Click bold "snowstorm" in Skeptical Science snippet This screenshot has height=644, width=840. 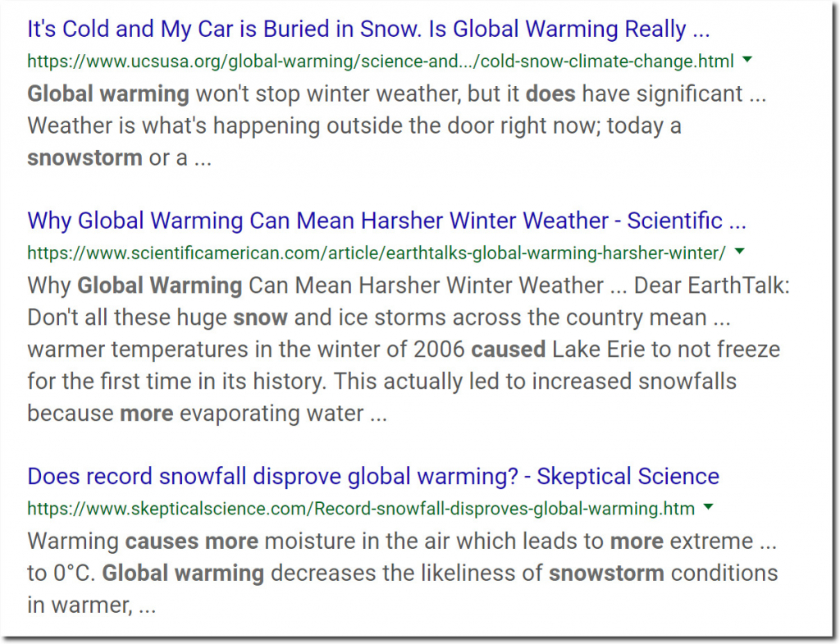pos(606,573)
